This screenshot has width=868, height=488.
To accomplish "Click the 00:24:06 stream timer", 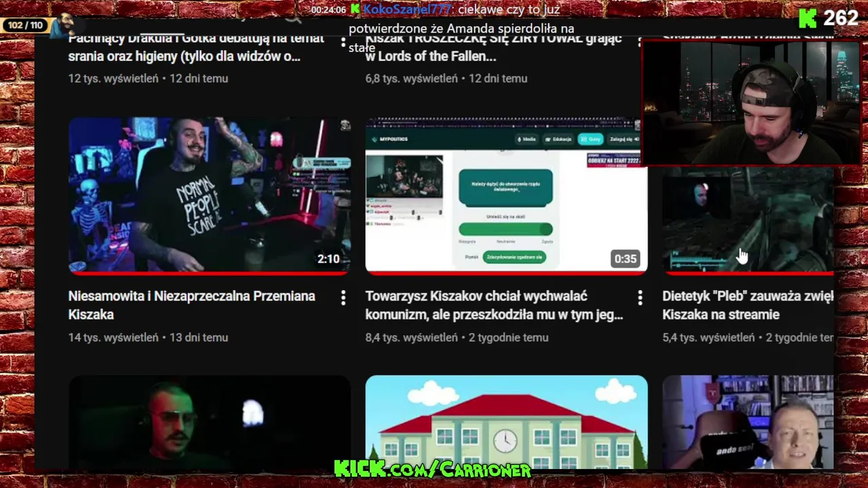I will (329, 10).
